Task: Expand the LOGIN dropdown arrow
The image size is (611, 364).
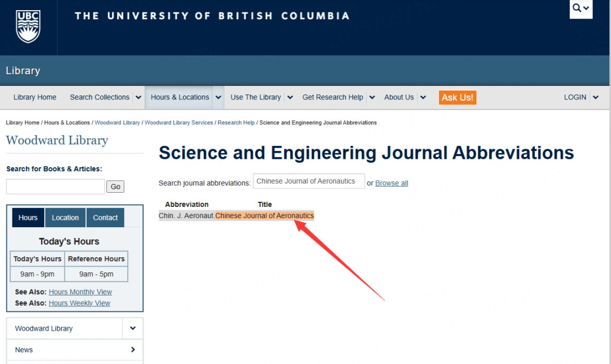Action: click(595, 97)
